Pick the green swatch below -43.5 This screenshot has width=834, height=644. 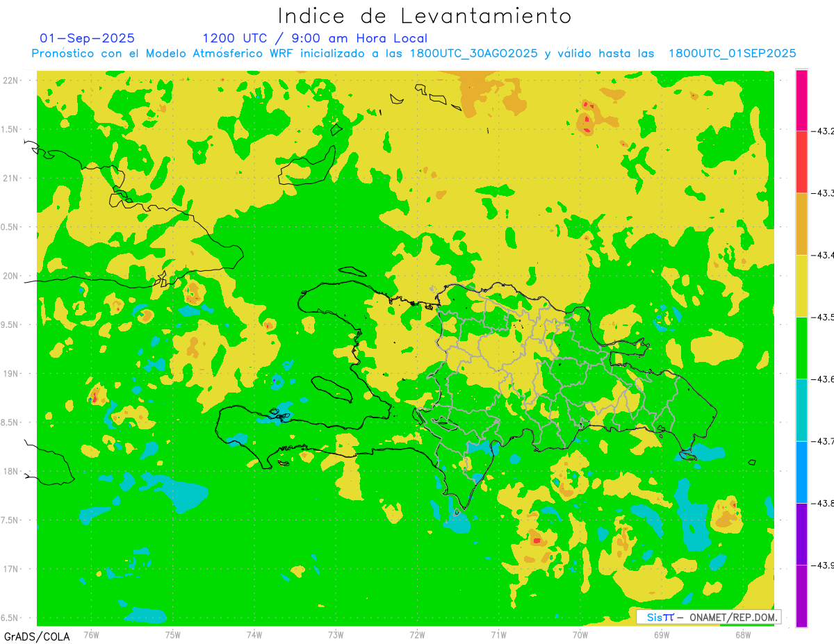pos(801,347)
